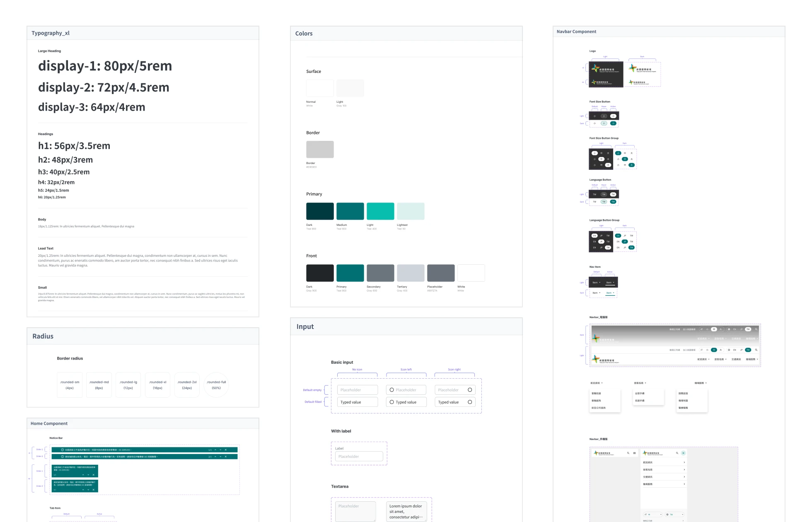Select large 大 font size in light navbar
812x522 pixels.
point(721,350)
